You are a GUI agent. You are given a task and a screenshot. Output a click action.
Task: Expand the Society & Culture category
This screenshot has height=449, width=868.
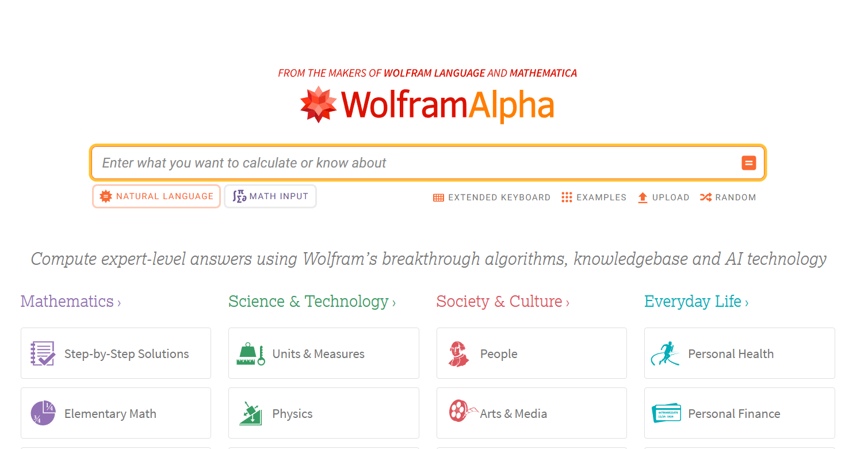coord(503,301)
